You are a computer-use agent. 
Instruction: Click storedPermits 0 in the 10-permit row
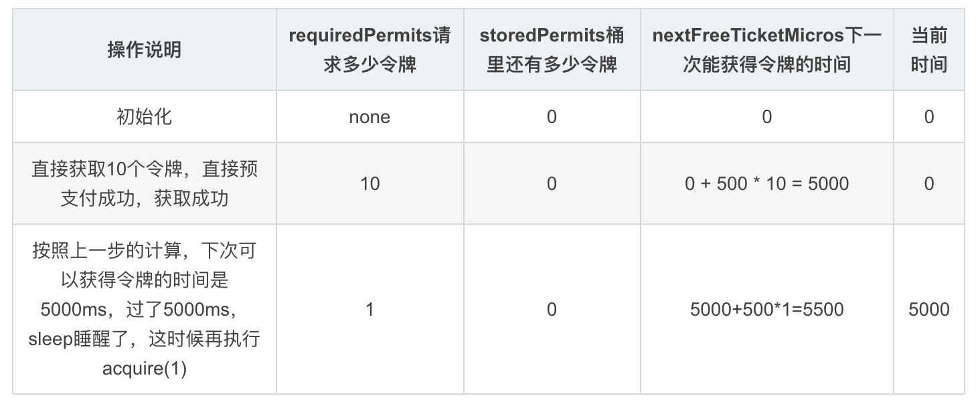552,183
